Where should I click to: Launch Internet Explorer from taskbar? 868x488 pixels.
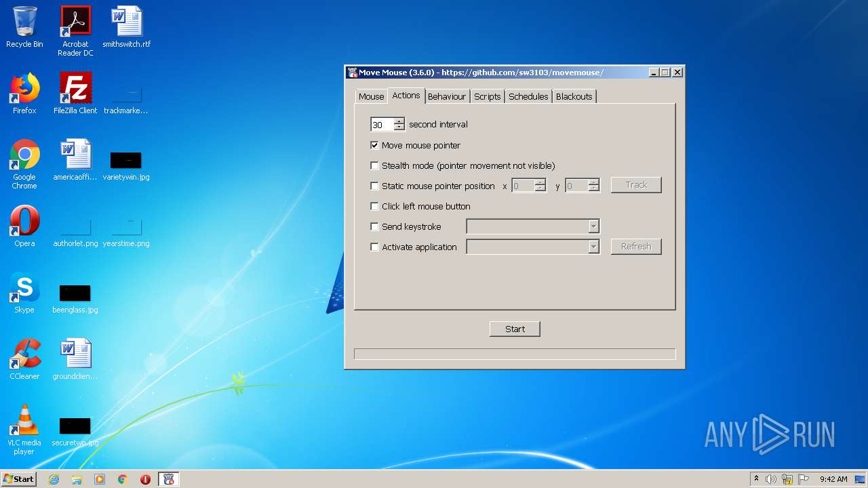click(54, 479)
